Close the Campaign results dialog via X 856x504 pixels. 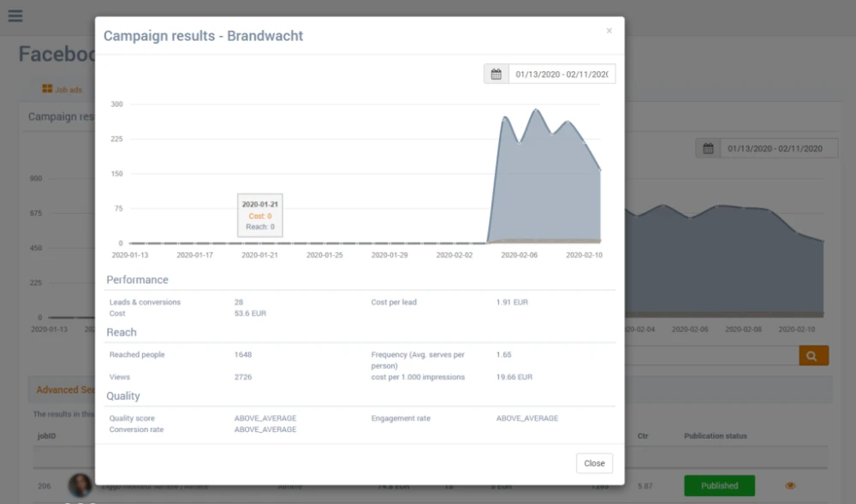coord(609,31)
